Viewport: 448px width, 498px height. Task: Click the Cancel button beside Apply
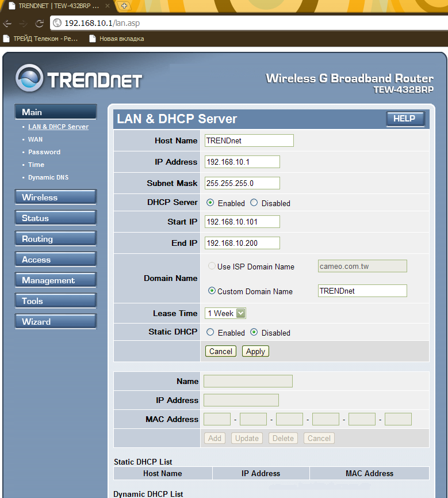(x=220, y=351)
